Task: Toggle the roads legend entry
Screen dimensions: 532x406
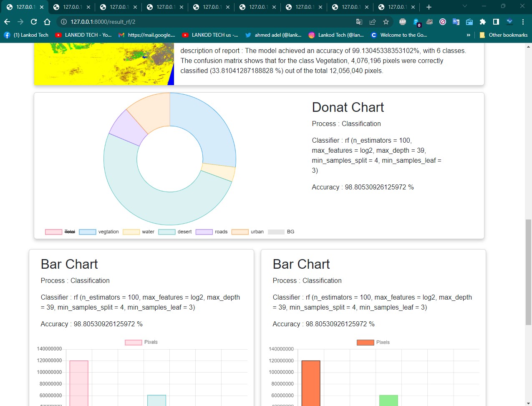Action: click(x=212, y=232)
